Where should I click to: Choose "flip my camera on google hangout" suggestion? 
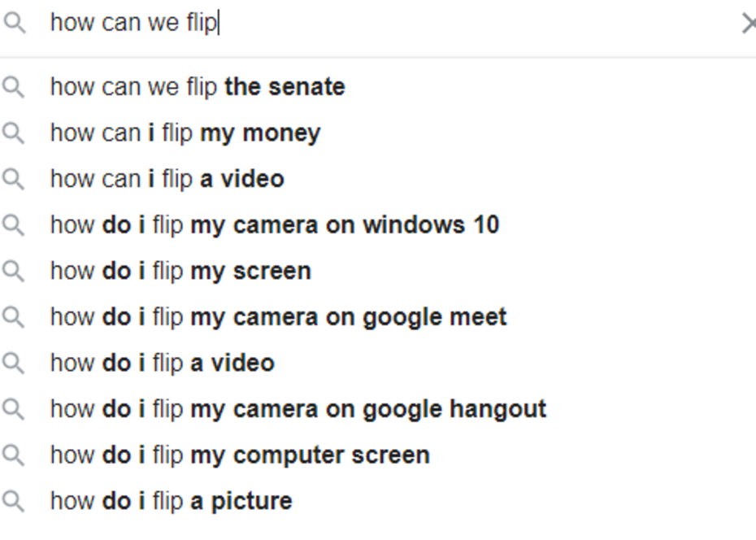298,409
